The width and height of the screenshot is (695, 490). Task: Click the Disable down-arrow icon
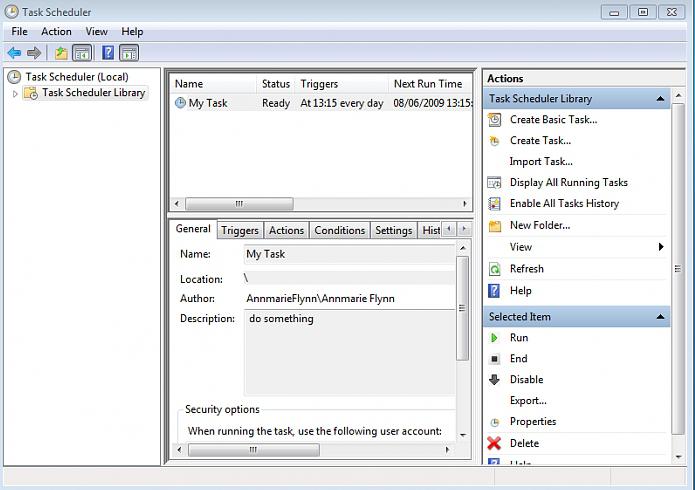494,380
